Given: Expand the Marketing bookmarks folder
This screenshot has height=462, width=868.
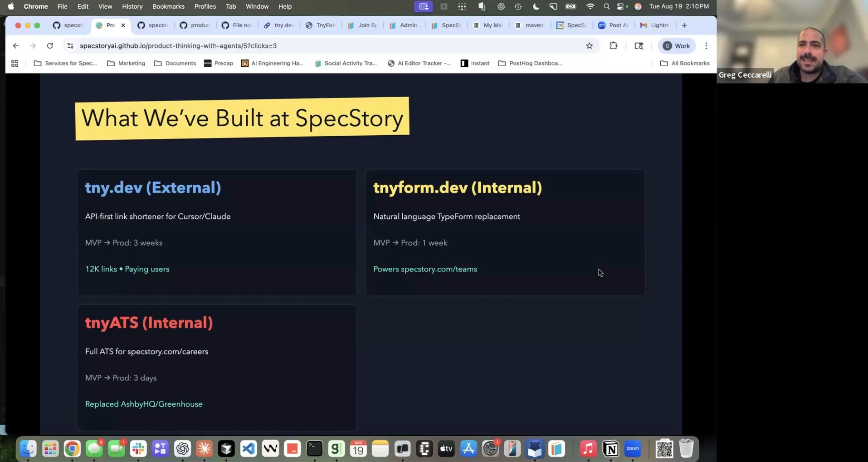Looking at the screenshot, I should point(126,64).
